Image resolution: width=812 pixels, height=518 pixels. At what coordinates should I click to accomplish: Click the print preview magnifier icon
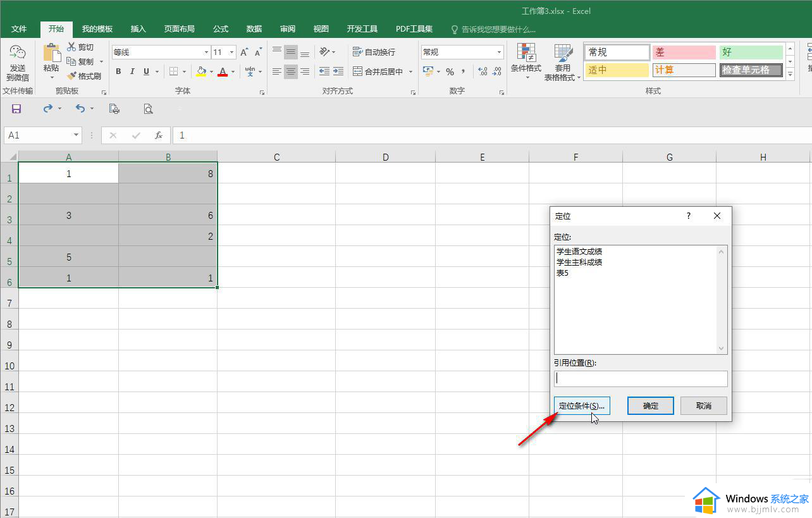[148, 109]
